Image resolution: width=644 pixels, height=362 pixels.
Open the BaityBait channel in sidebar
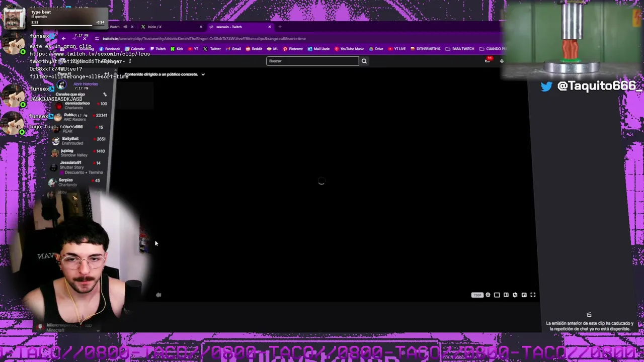point(79,141)
